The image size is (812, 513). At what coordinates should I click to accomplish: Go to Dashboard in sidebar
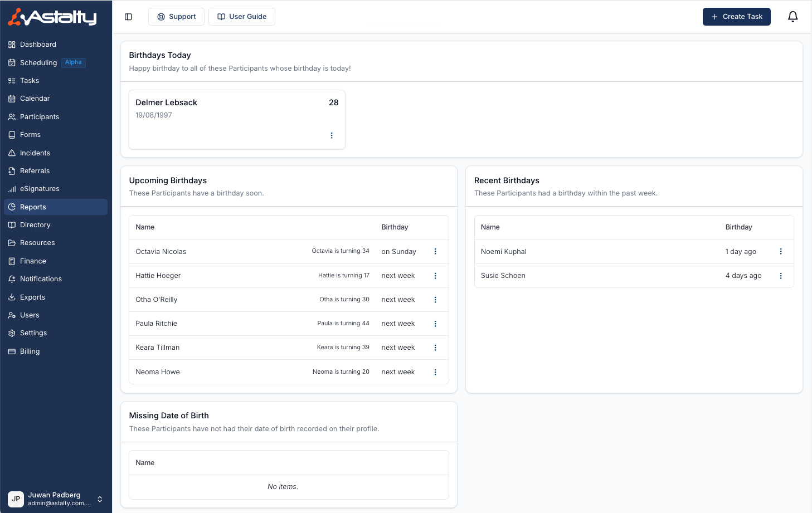pos(38,45)
